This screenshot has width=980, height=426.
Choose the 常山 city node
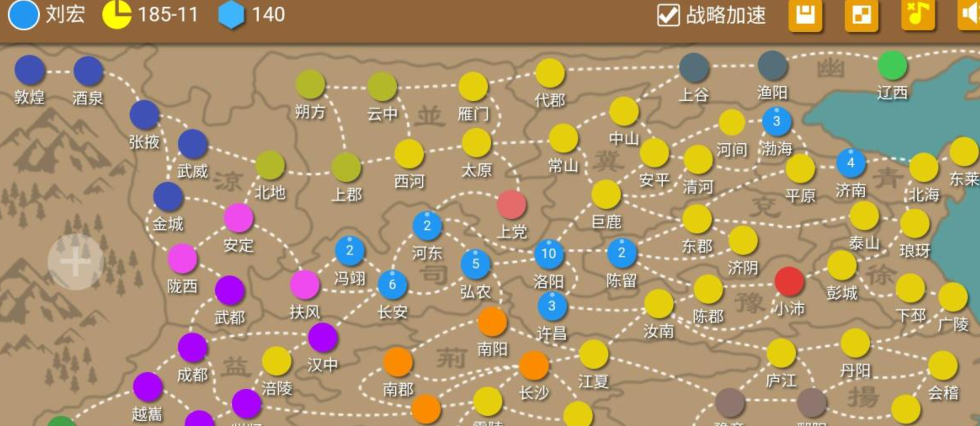[564, 138]
